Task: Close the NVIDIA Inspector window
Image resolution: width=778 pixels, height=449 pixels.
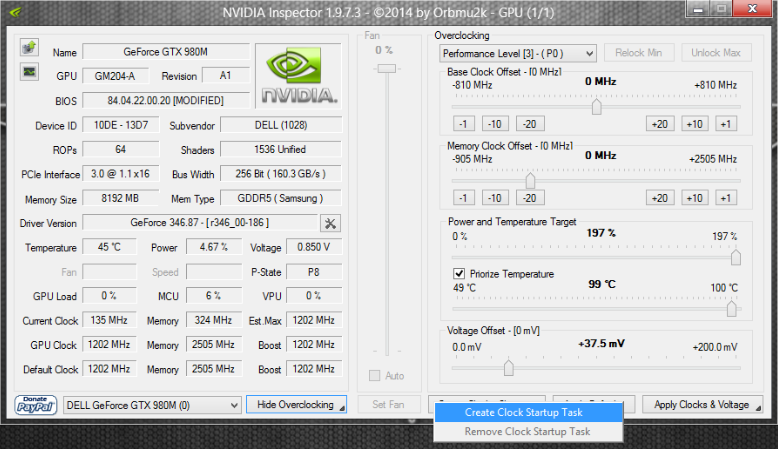Action: pyautogui.click(x=752, y=9)
